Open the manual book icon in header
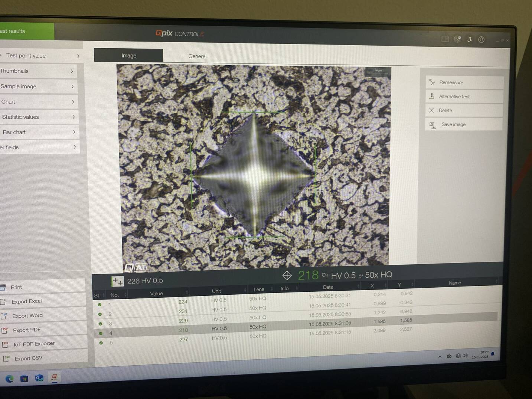The image size is (532, 399). click(x=445, y=39)
